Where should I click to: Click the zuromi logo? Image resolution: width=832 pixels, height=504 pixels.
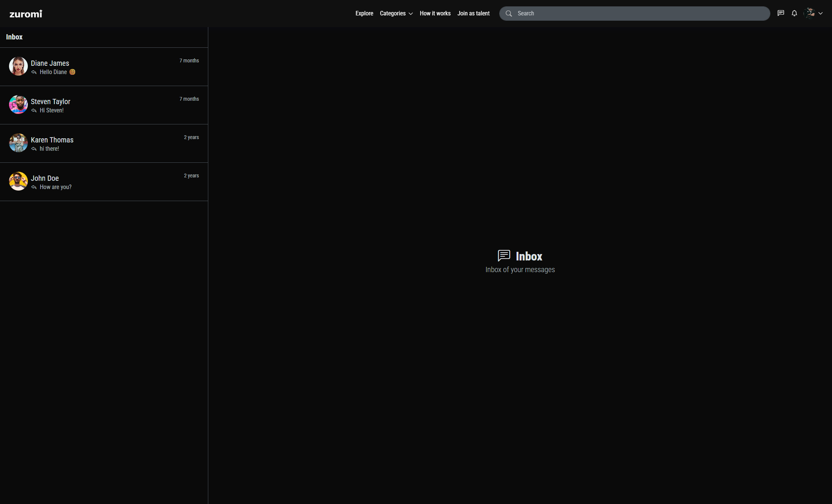(26, 14)
